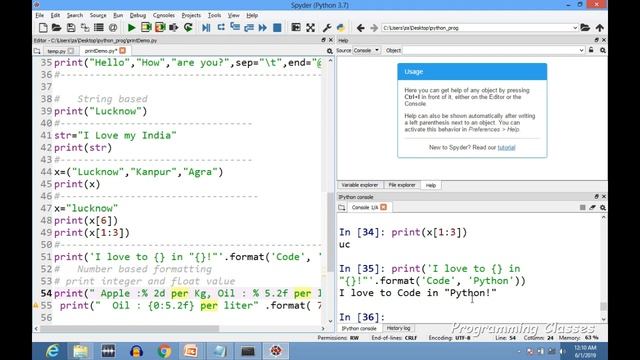Open the Tools menu

[x=214, y=15]
